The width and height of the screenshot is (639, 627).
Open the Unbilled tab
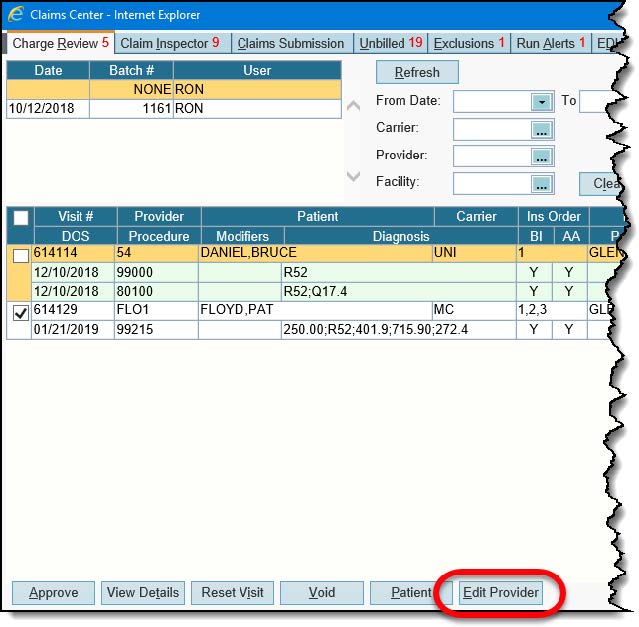[390, 43]
